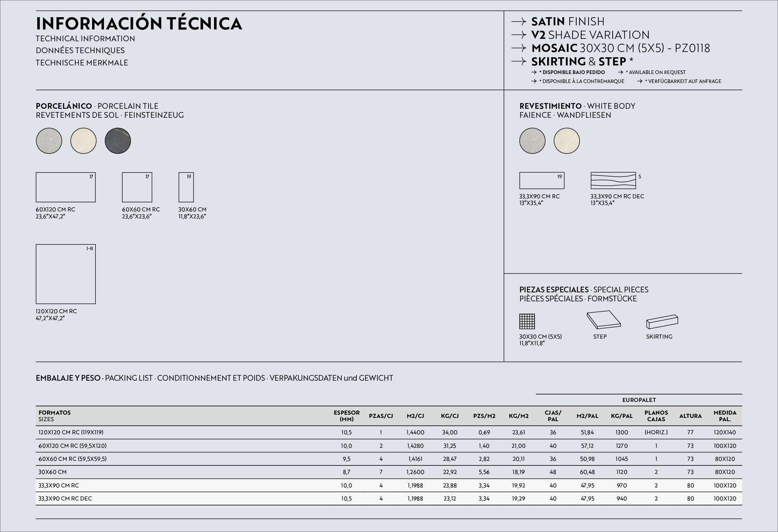Click the 30X60 CM table row label
Viewport: 778px width, 532px height.
tap(52, 472)
